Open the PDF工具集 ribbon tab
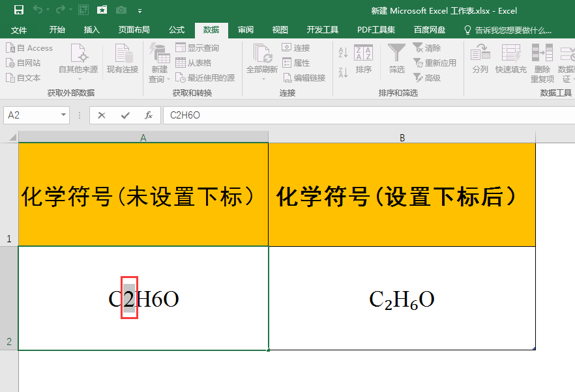 (x=376, y=30)
